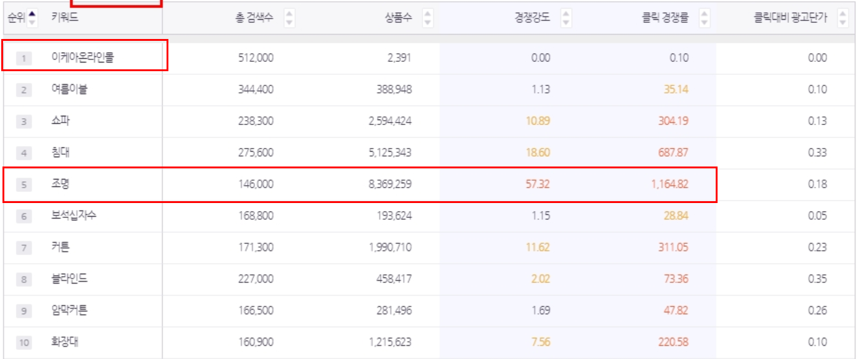Select click competition 1,164.82
Viewport: 868px width, 359px height.
pyautogui.click(x=670, y=184)
